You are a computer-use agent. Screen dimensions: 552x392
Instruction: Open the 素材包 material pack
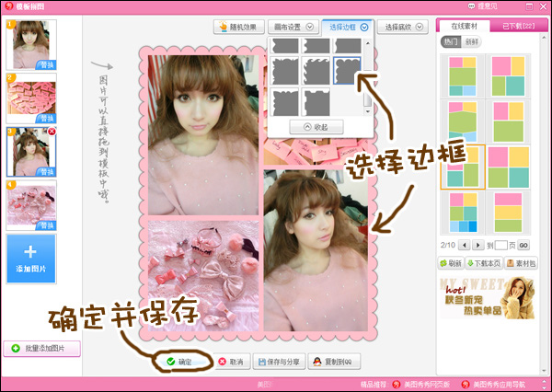522,264
